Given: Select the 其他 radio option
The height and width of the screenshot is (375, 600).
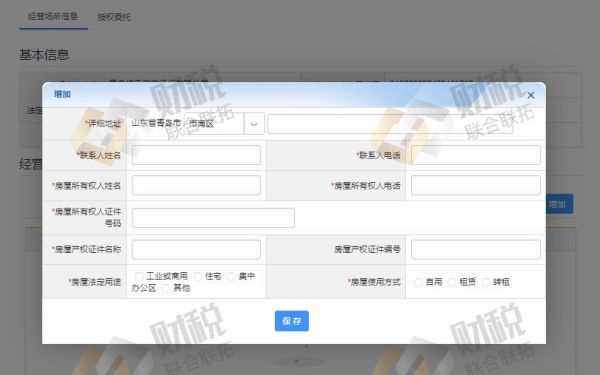Looking at the screenshot, I should pyautogui.click(x=166, y=288).
